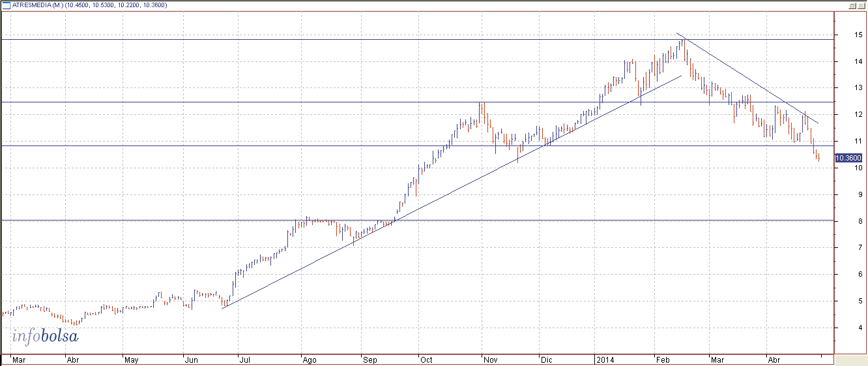Click the current price tag 10.3600
The image size is (868, 366).
(848, 158)
